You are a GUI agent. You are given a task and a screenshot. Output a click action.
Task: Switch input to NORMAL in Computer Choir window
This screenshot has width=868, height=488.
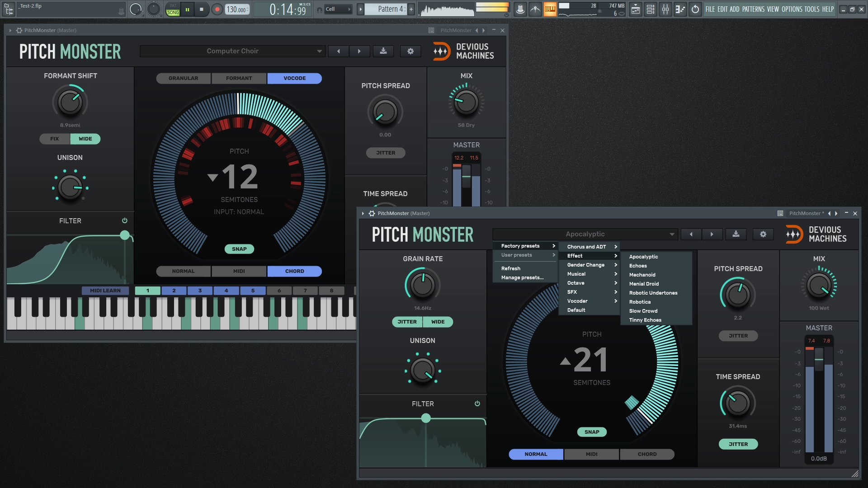pos(184,271)
